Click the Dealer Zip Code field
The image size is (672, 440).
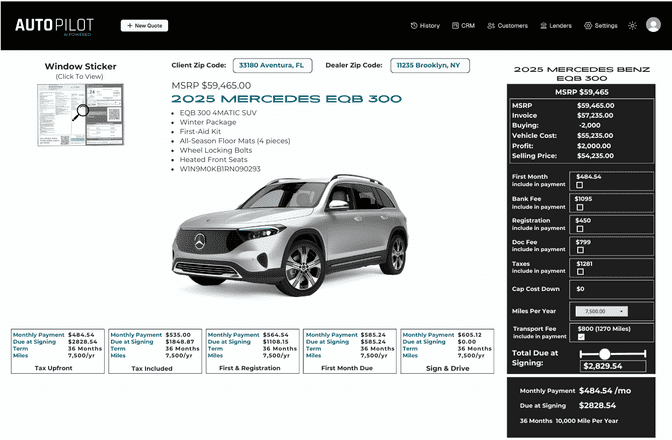click(x=430, y=66)
